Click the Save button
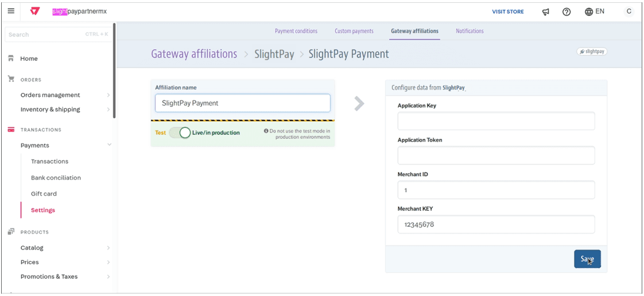The width and height of the screenshot is (644, 296). pyautogui.click(x=587, y=259)
